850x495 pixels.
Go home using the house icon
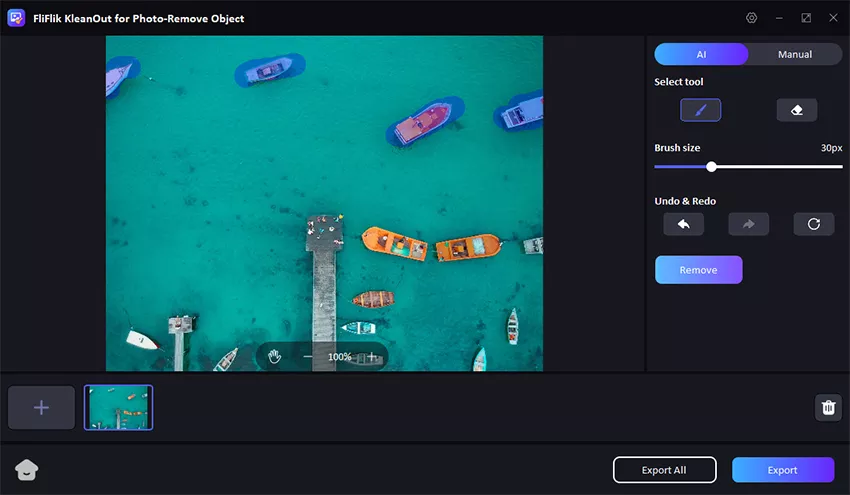(27, 470)
